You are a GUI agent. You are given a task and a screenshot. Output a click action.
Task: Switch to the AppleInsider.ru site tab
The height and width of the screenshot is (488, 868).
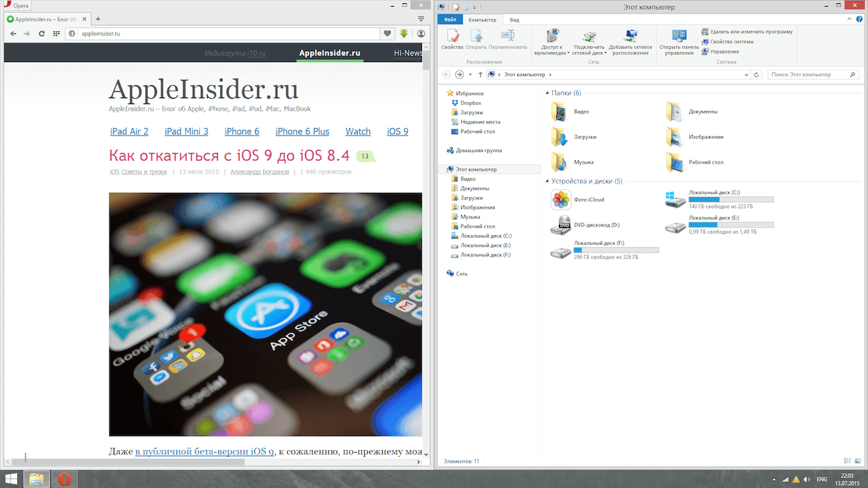tap(330, 53)
